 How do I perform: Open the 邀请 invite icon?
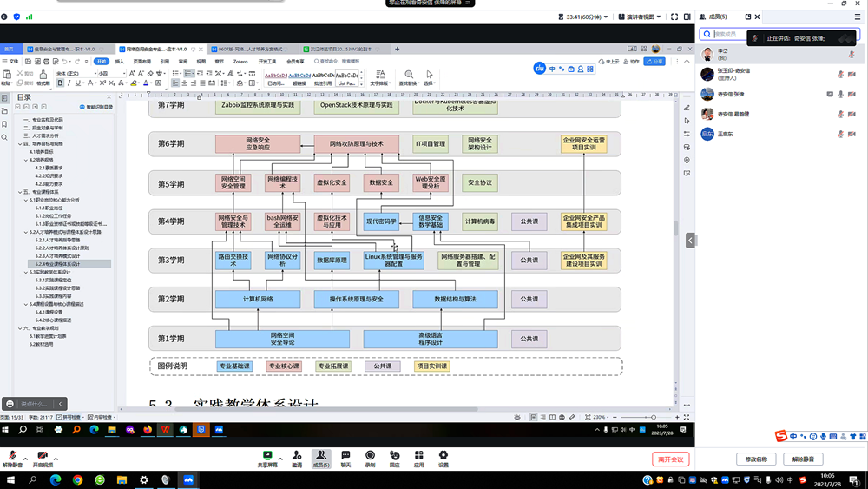[297, 456]
